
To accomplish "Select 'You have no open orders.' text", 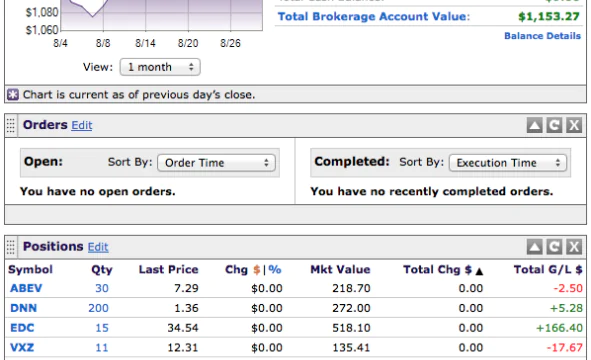I will [x=98, y=191].
